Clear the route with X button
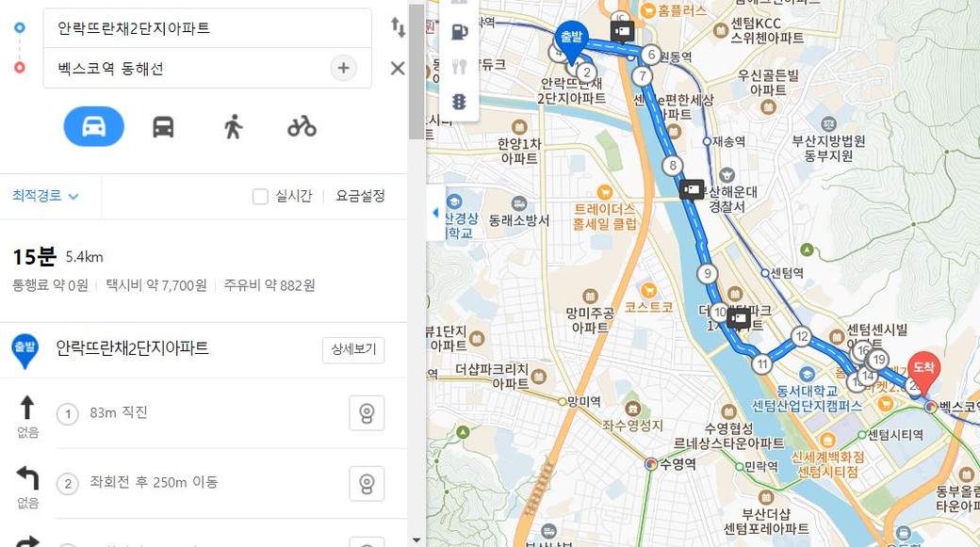The height and width of the screenshot is (547, 980). (x=398, y=68)
